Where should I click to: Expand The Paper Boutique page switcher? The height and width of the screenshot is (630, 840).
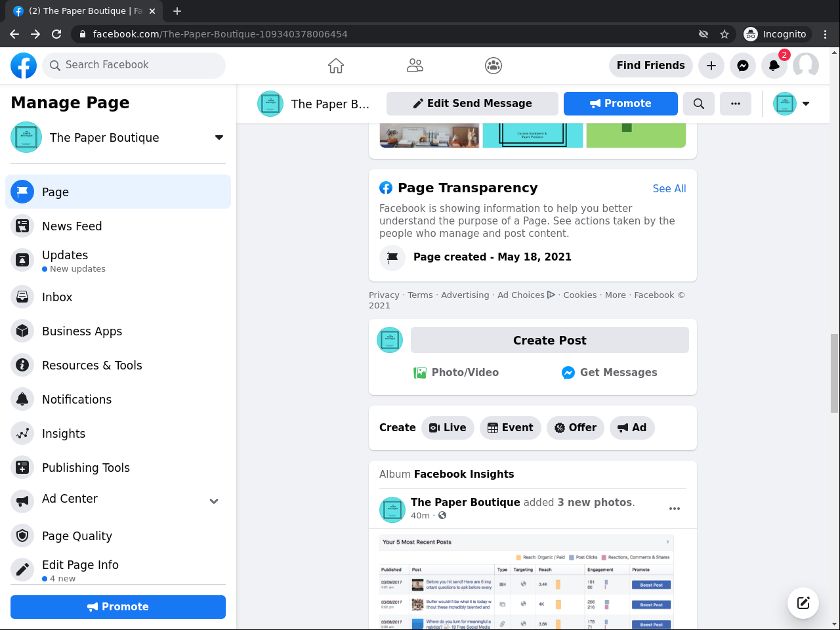coord(219,137)
